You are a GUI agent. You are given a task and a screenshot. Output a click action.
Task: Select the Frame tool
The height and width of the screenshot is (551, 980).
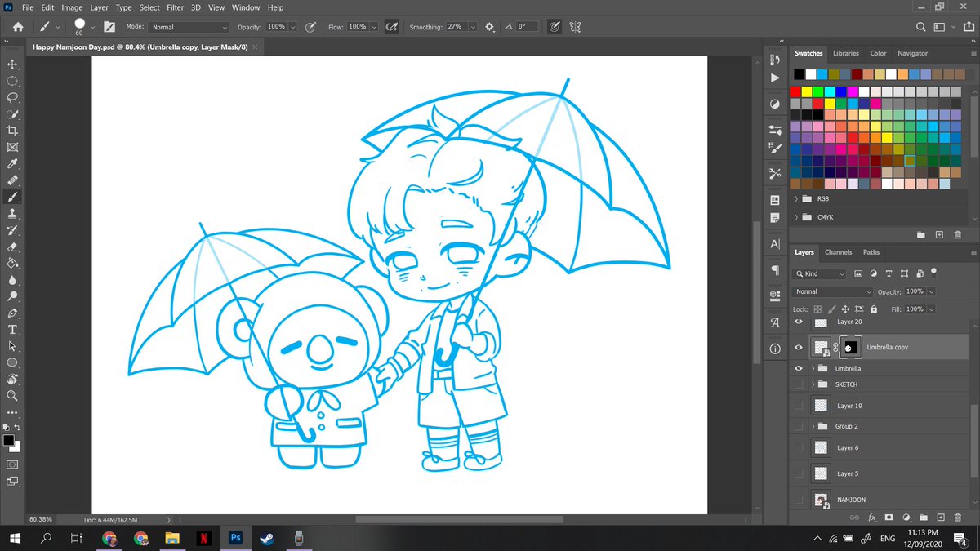[12, 148]
